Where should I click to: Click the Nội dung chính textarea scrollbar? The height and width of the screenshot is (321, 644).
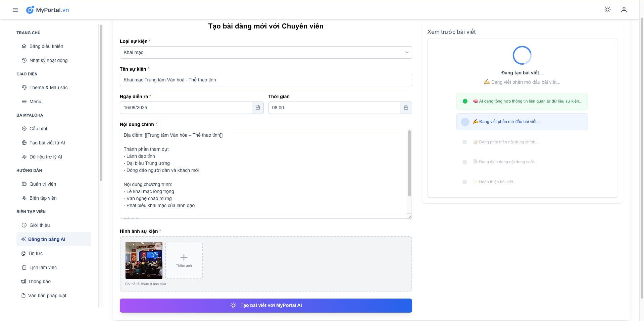pos(409,164)
